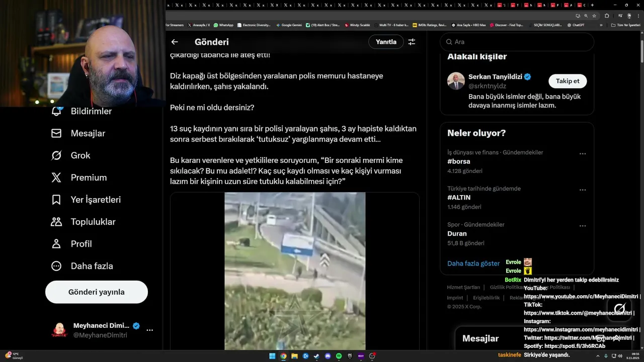
Task: Open Windy: Sıcaklık bookmark
Action: [x=357, y=25]
